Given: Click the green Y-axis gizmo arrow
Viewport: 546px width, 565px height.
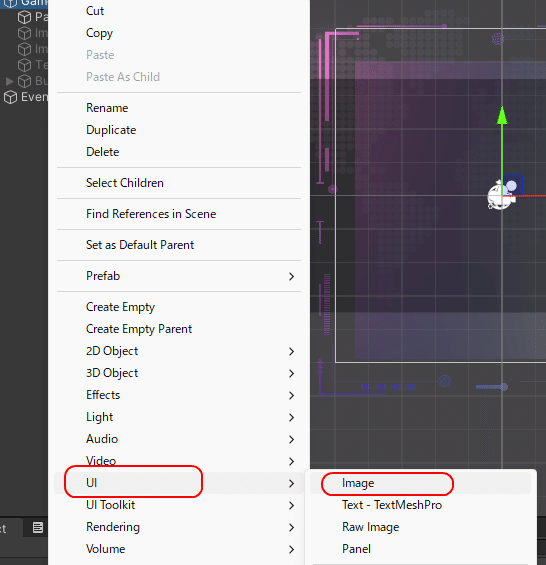Looking at the screenshot, I should (x=502, y=115).
